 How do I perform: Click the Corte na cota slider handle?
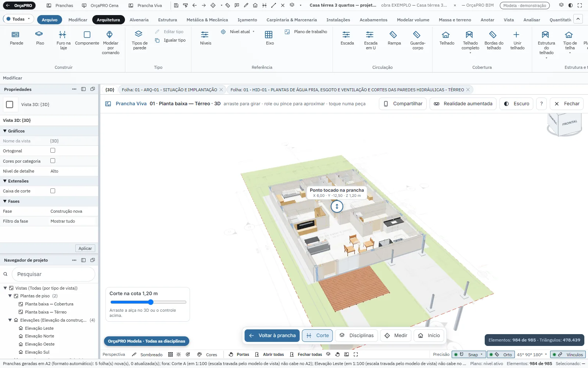(x=151, y=302)
